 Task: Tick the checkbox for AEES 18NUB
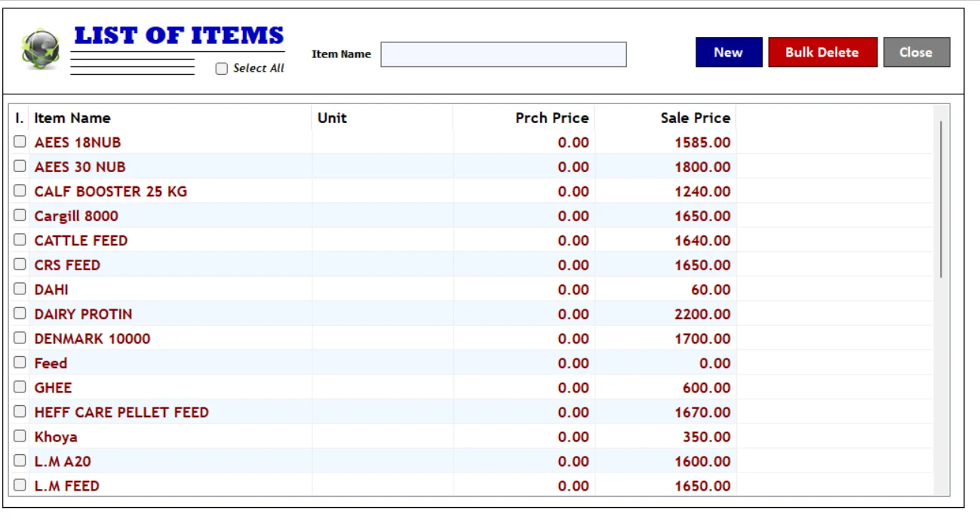(20, 142)
